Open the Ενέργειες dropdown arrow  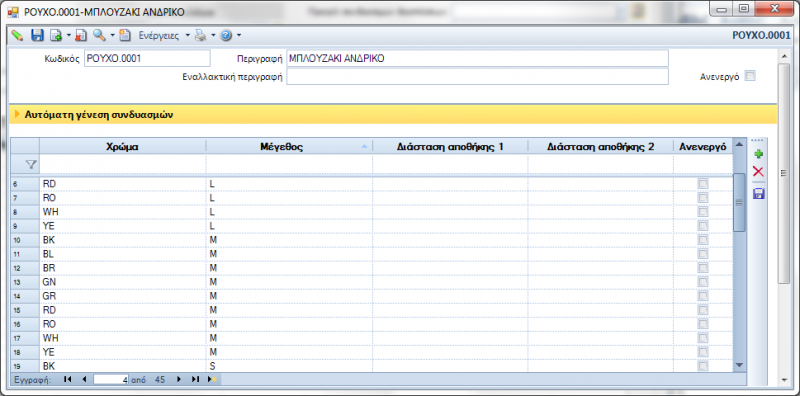(188, 35)
